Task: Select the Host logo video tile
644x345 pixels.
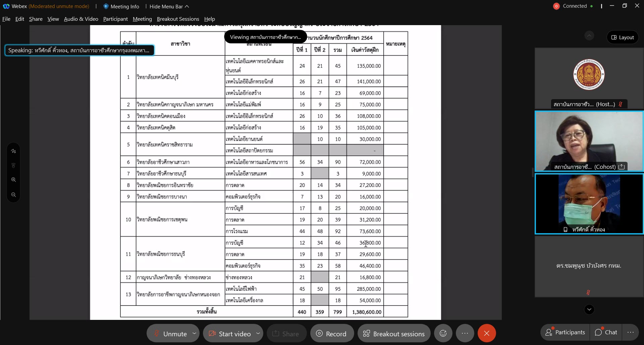Action: click(x=589, y=78)
